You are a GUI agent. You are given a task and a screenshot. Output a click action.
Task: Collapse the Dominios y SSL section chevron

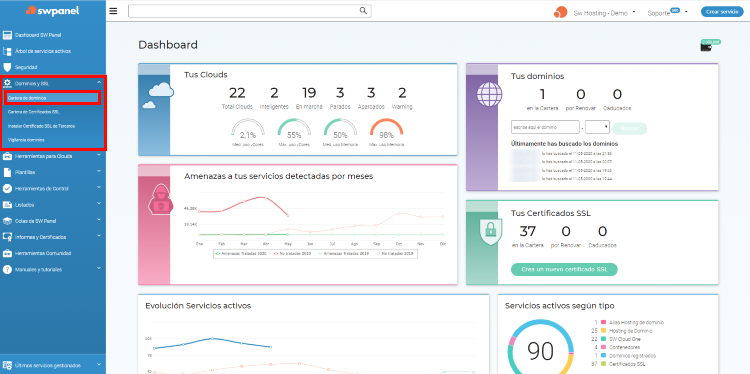pos(99,83)
